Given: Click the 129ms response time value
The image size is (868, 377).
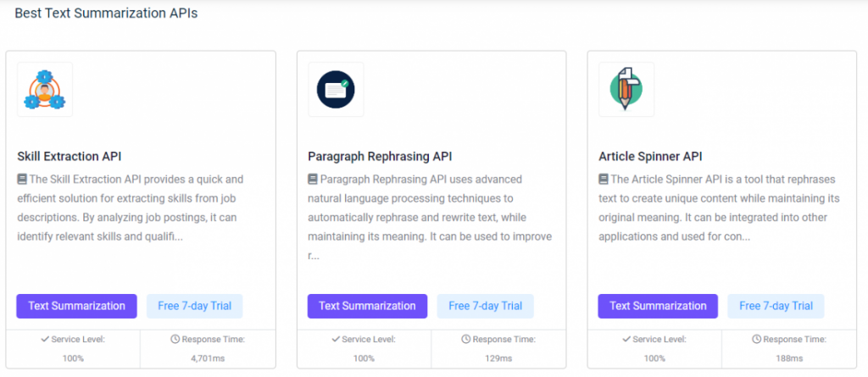Looking at the screenshot, I should [498, 358].
